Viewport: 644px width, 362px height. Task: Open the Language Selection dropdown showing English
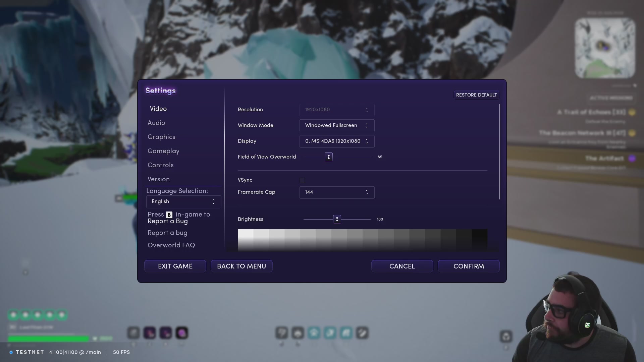click(183, 201)
